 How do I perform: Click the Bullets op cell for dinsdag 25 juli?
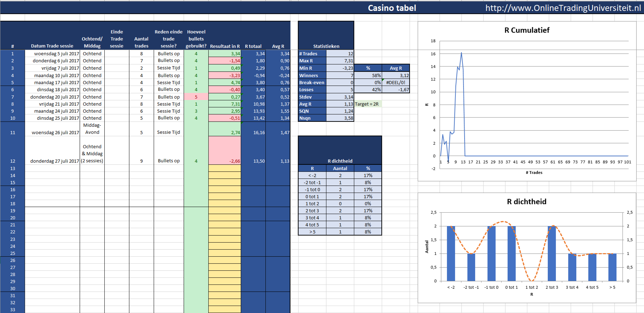(x=168, y=118)
